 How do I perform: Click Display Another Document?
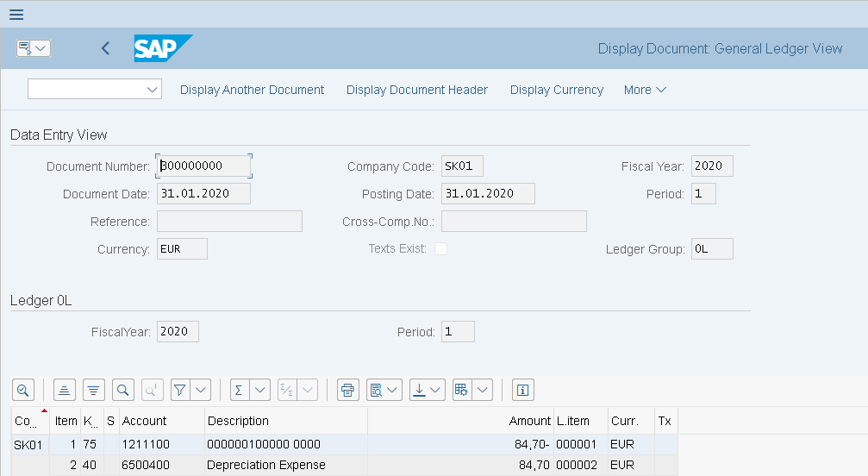(x=252, y=90)
